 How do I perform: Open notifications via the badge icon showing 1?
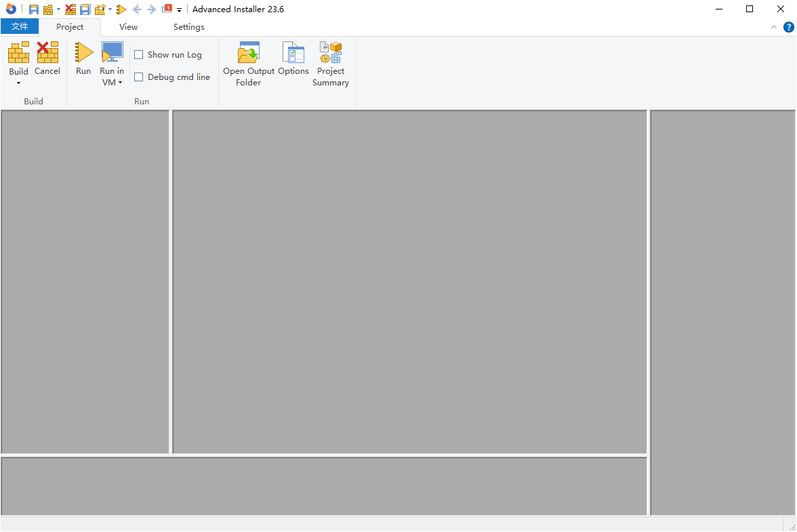[167, 9]
